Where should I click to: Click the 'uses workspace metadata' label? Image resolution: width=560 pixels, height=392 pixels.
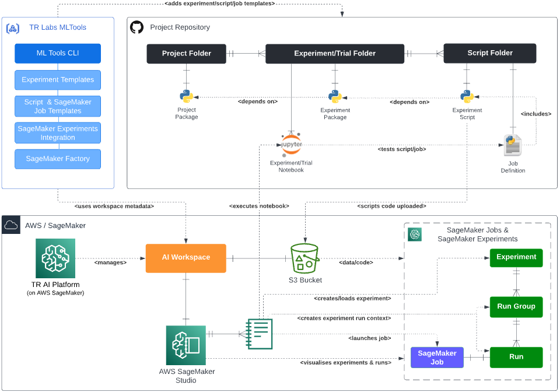[114, 206]
